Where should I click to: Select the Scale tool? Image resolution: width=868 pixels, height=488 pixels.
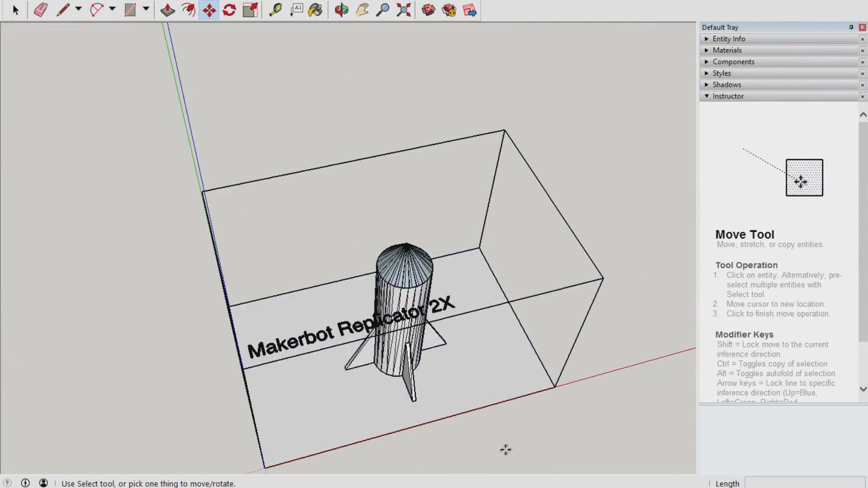pyautogui.click(x=250, y=10)
